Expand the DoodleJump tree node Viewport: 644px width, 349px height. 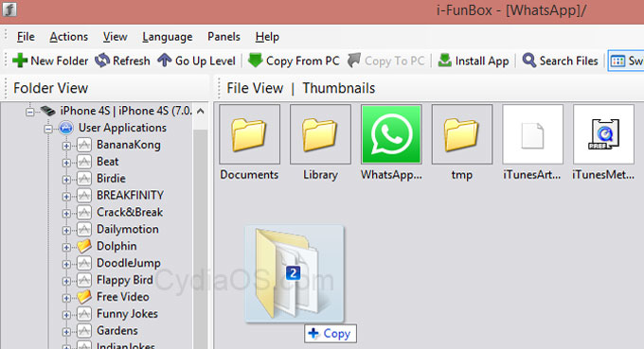pyautogui.click(x=66, y=264)
